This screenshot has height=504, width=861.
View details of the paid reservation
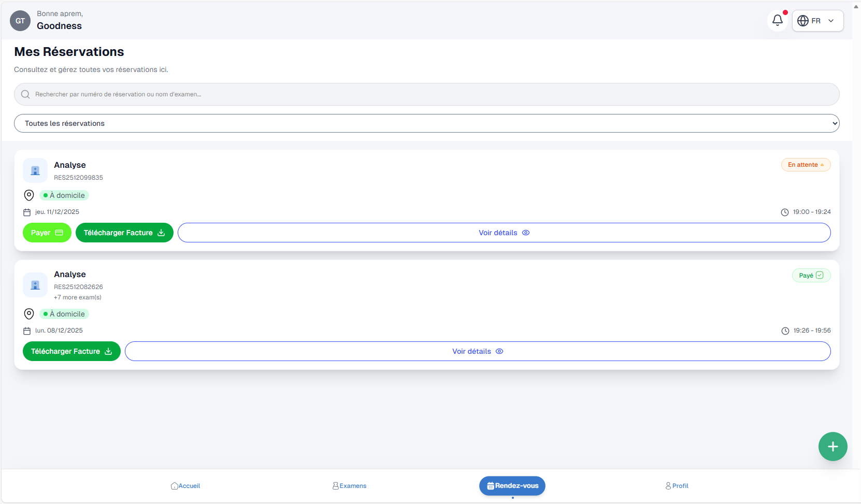pyautogui.click(x=477, y=351)
